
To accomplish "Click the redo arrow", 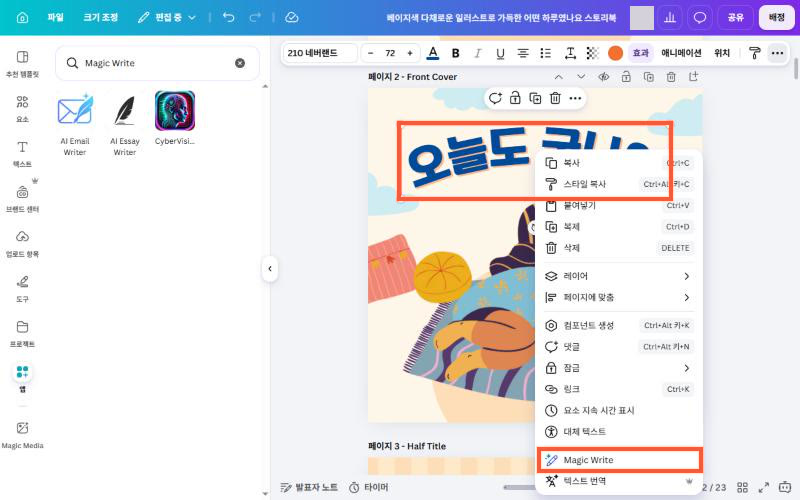I will pyautogui.click(x=255, y=18).
